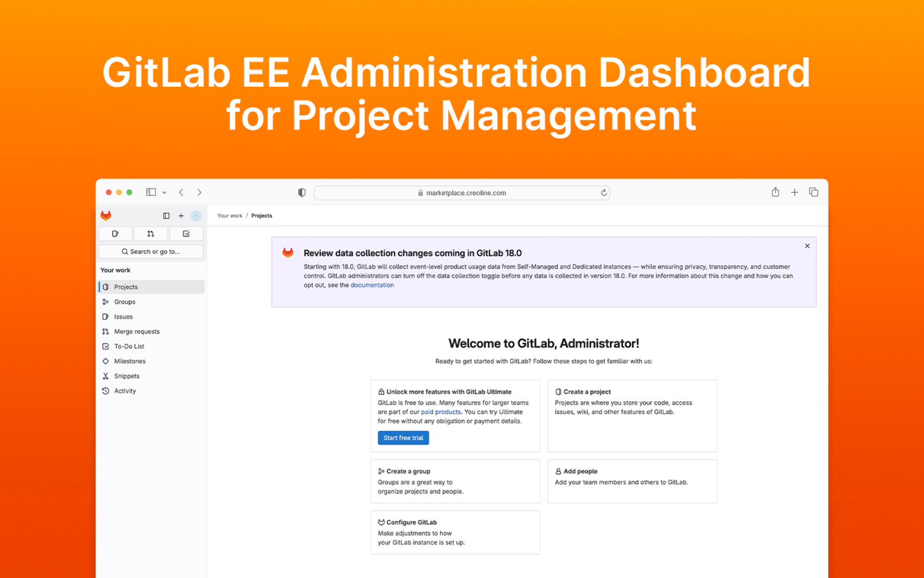Select Projects in Your work sidebar
The width and height of the screenshot is (924, 578).
click(152, 287)
